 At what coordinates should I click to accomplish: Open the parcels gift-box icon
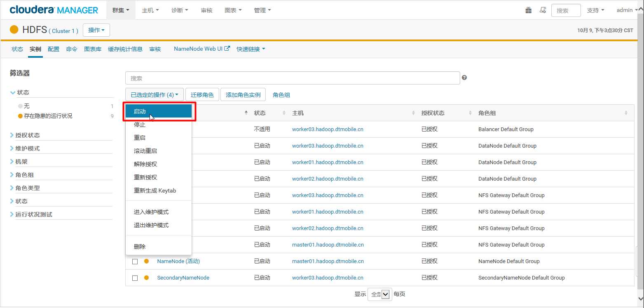(x=528, y=10)
